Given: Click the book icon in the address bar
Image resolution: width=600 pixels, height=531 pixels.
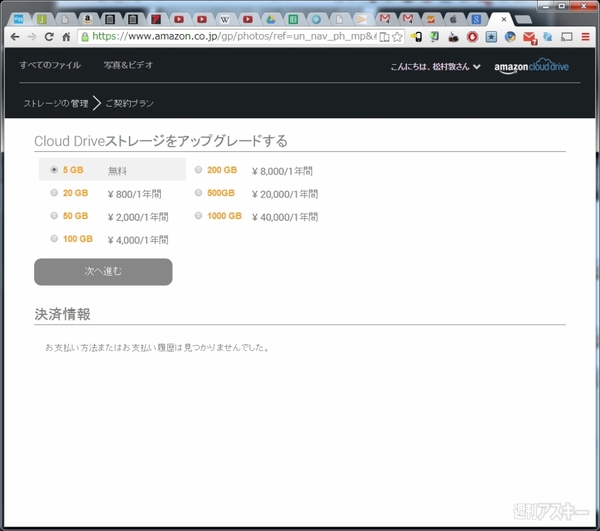Looking at the screenshot, I should 385,37.
